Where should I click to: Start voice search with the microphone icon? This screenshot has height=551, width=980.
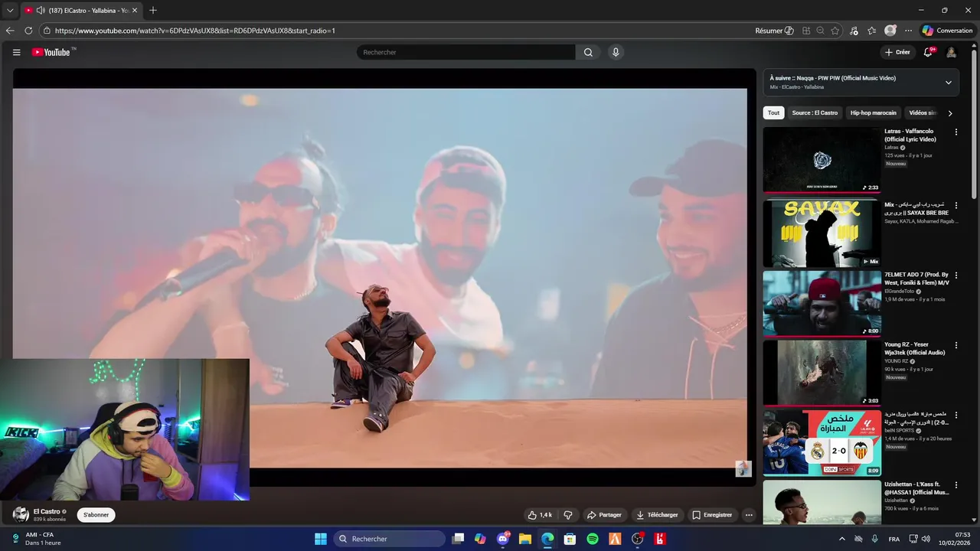pos(616,52)
